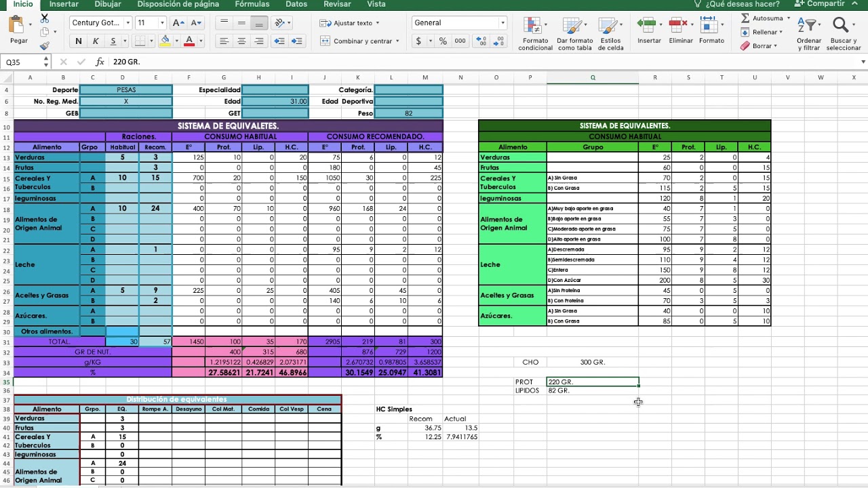Open the Insertar ribbon tab

(64, 4)
